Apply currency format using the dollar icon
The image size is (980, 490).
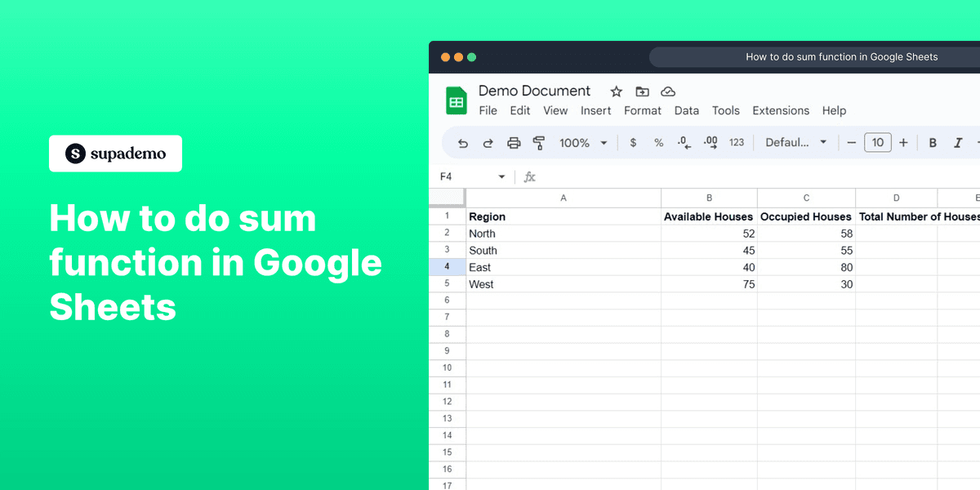click(632, 143)
